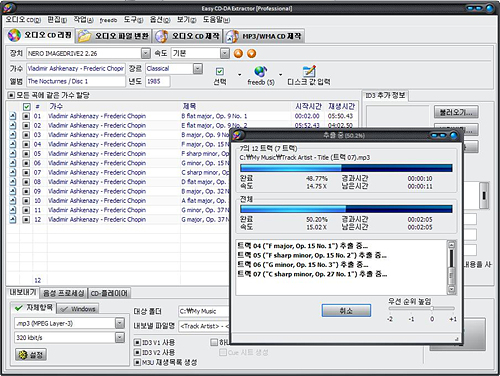The width and height of the screenshot is (500, 376).
Task: Switch to the CD-플레이어 tab
Action: click(109, 293)
